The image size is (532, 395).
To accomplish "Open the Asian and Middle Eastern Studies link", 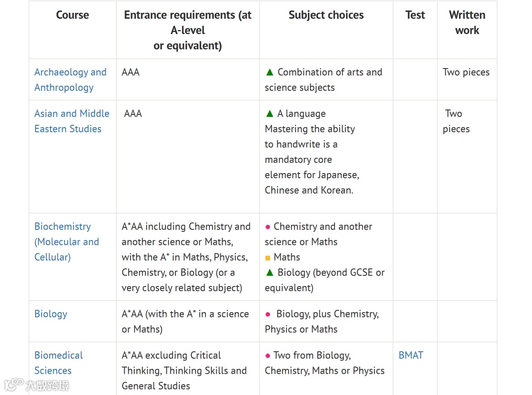I will coord(71,121).
